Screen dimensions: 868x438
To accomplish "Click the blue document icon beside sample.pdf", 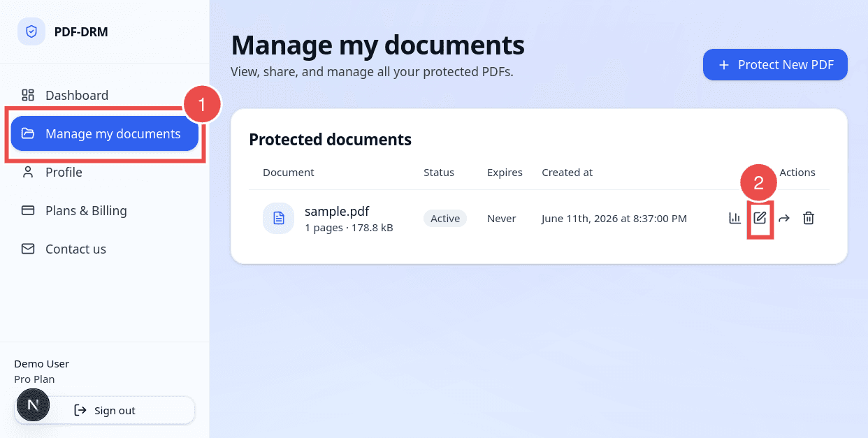I will [278, 218].
